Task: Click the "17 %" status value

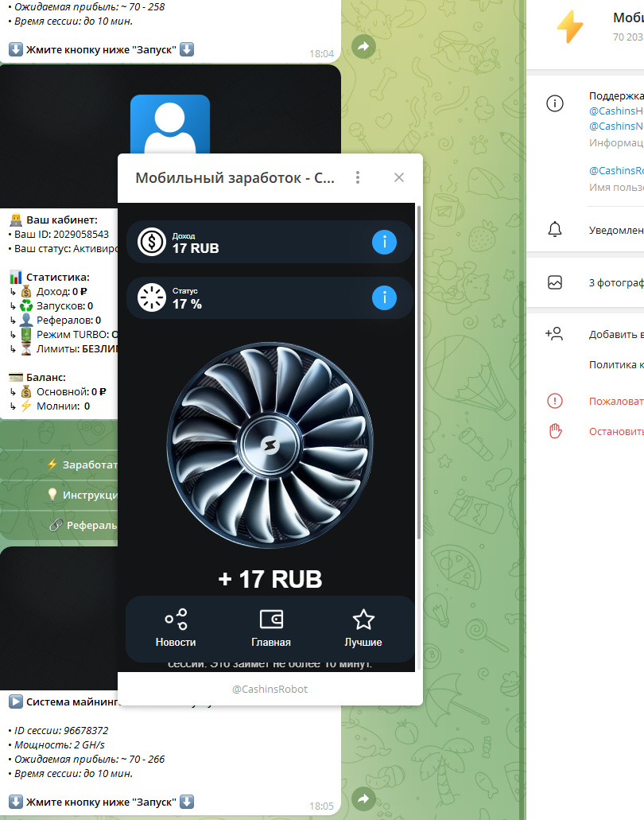Action: [x=187, y=304]
